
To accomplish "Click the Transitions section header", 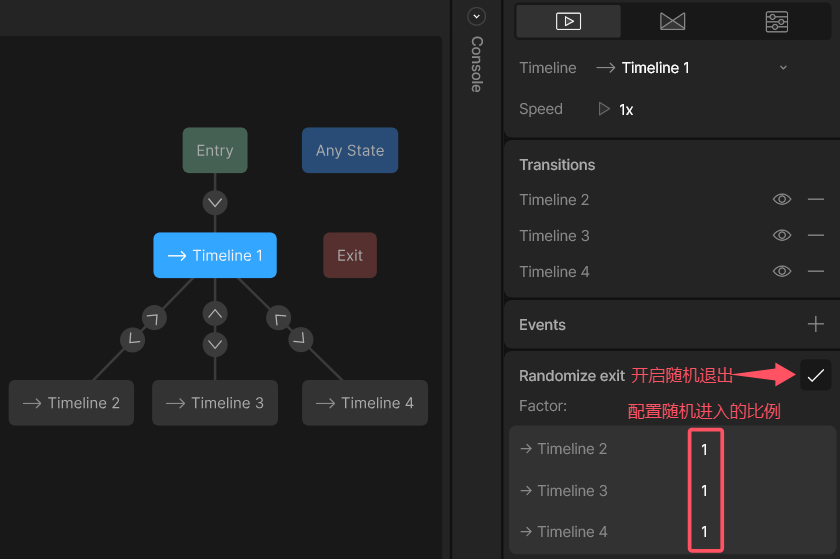I will point(557,165).
